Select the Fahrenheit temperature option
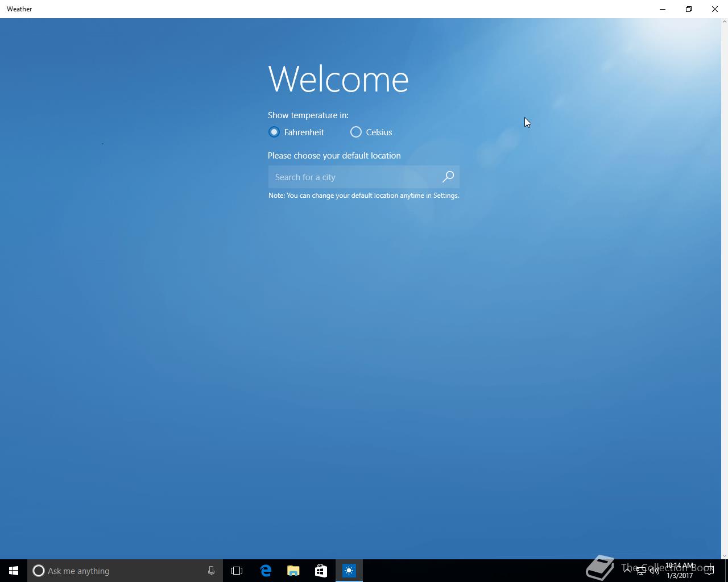The height and width of the screenshot is (582, 728). coord(296,132)
